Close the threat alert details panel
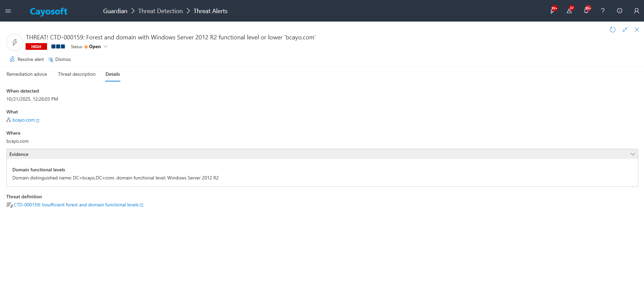Viewport: 644px width, 306px height. point(637,30)
